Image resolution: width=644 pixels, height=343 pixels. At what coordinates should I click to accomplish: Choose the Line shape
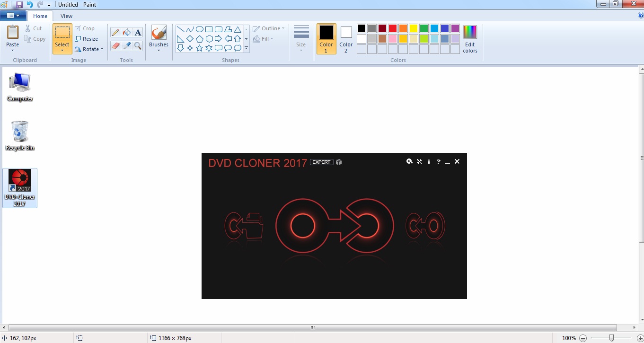[x=181, y=29]
